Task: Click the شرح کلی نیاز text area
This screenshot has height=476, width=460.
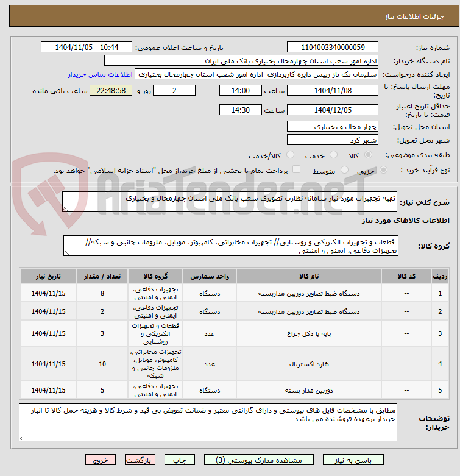Action: click(x=230, y=202)
